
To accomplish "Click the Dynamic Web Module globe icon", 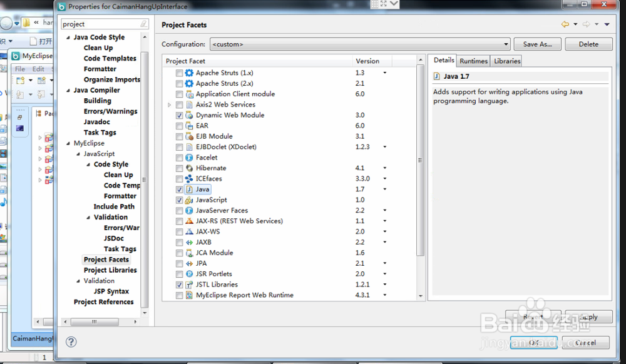I will (189, 115).
